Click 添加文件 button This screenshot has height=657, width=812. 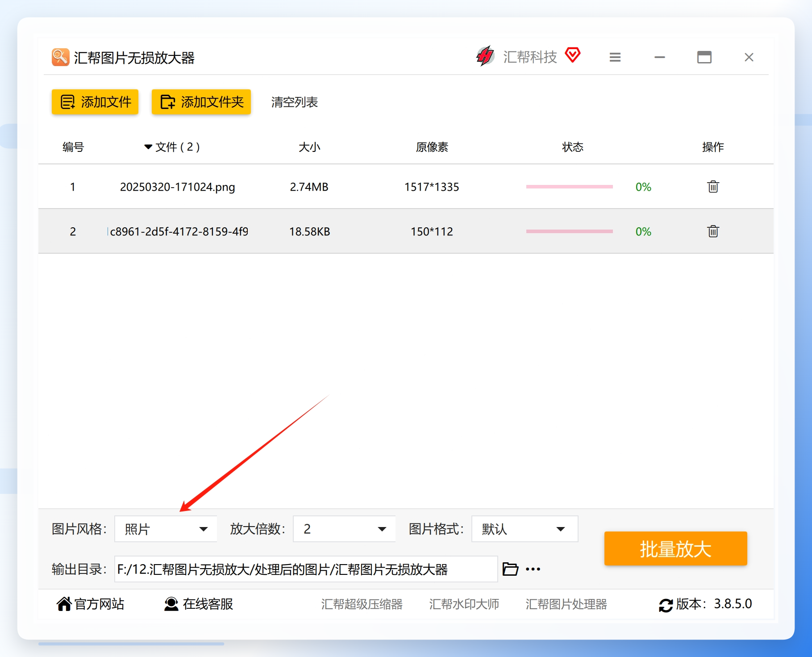(x=95, y=102)
